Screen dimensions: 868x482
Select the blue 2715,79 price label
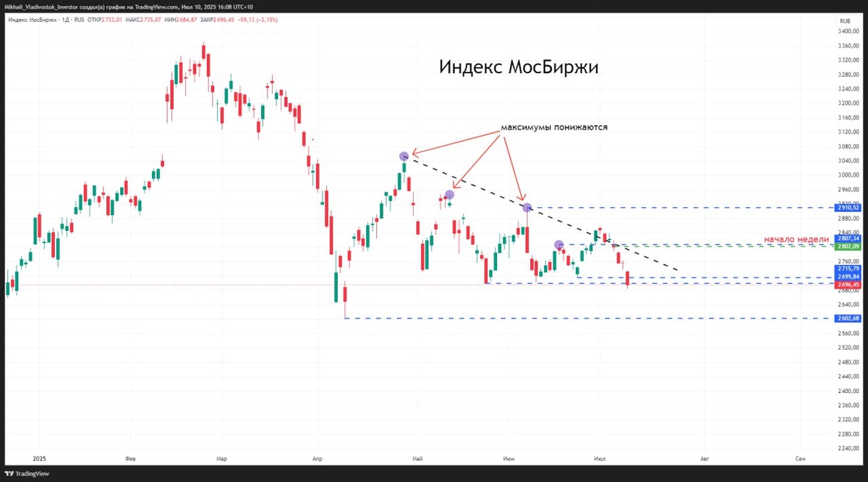(847, 269)
